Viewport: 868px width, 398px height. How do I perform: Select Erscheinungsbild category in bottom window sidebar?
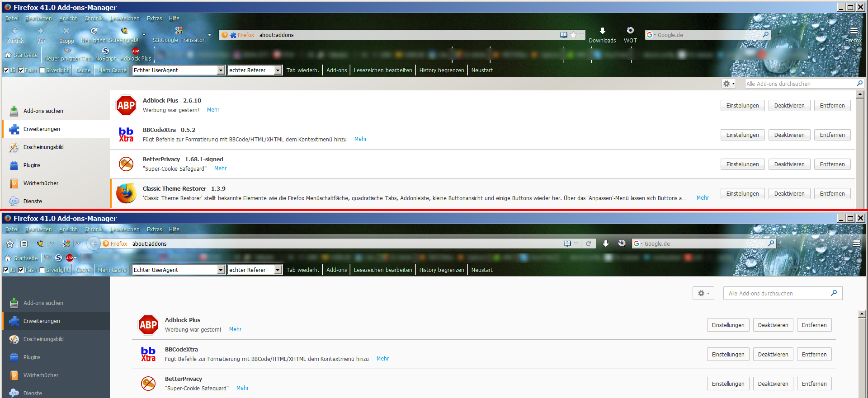click(56, 339)
